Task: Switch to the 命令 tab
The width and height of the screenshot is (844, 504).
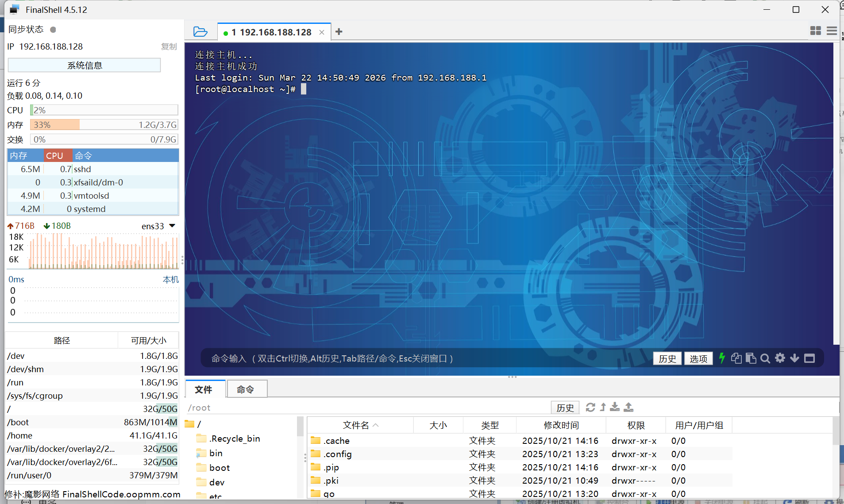Action: 246,389
